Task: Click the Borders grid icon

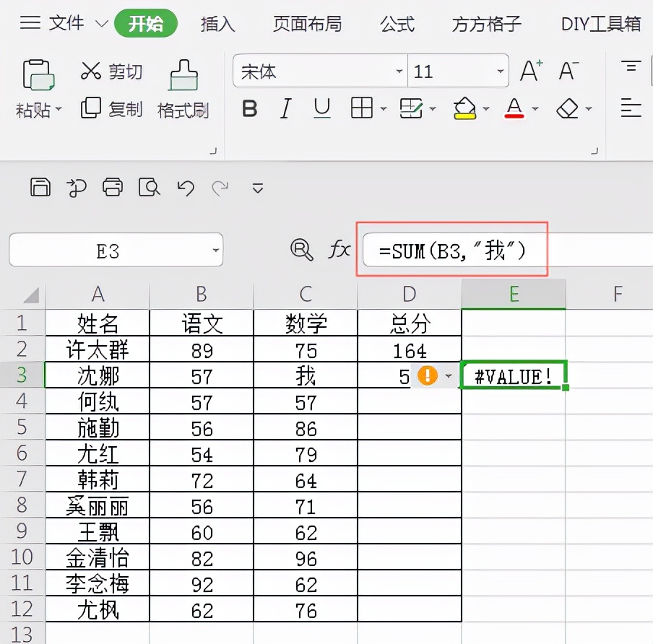Action: [361, 108]
